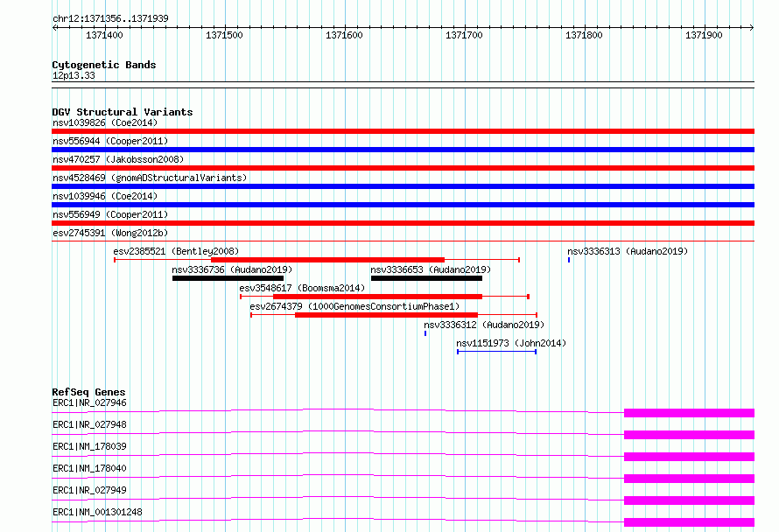Viewport: 779px width, 532px height.
Task: Click the Cytogenetic Bands track heading
Action: tap(104, 65)
